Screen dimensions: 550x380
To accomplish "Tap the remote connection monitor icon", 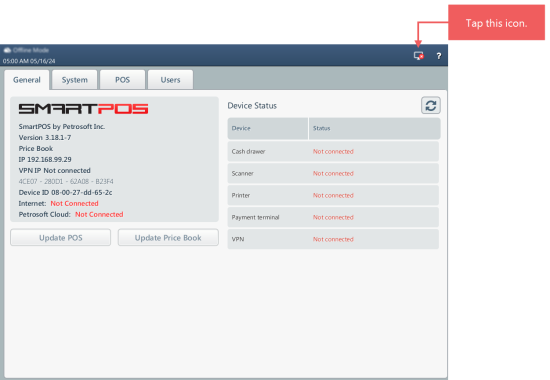I will click(418, 56).
